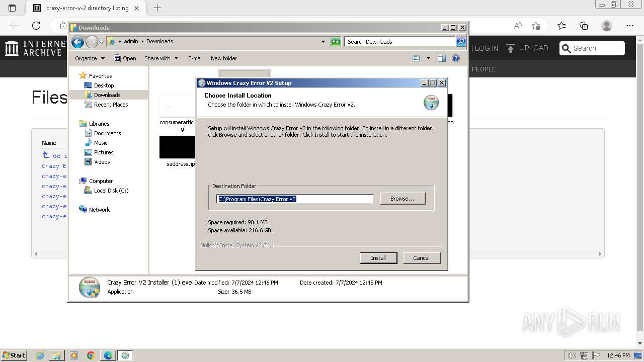Close the crazy-error-v-2 directory listing tab
The image size is (644, 362).
136,8
